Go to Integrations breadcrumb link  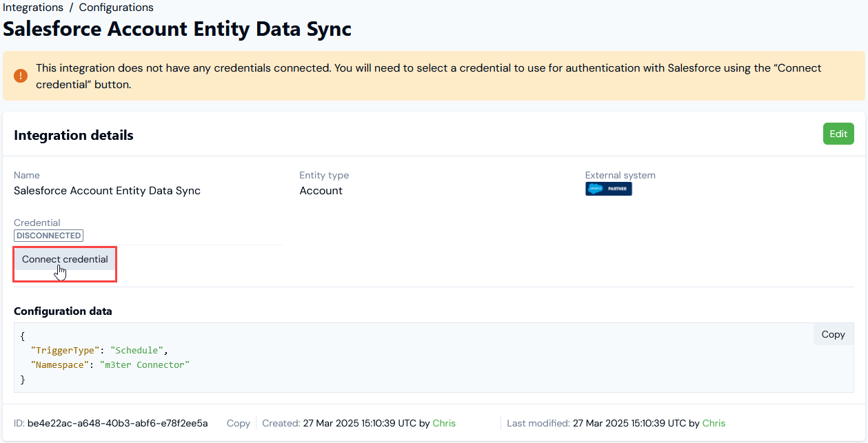[32, 8]
